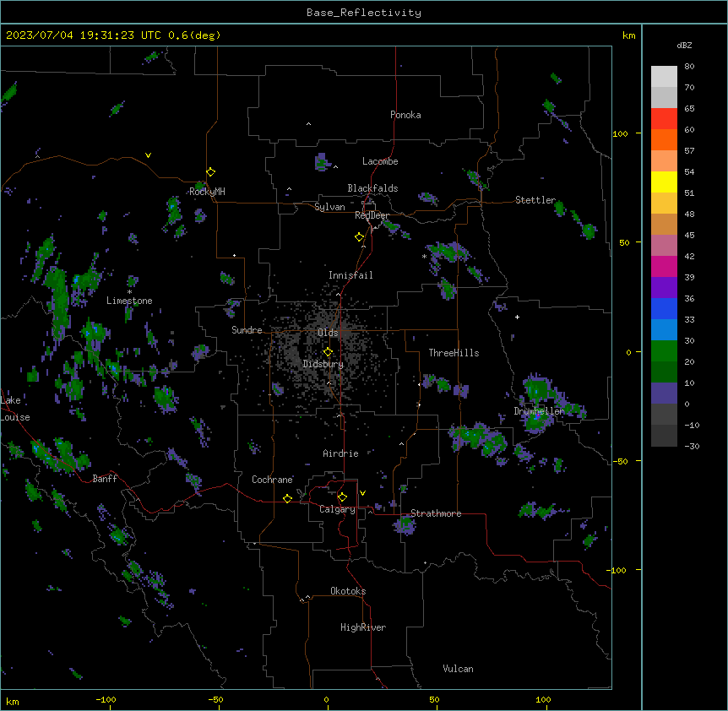The width and height of the screenshot is (728, 711).
Task: Click the 0 tick on the bottom axis
Action: (326, 699)
